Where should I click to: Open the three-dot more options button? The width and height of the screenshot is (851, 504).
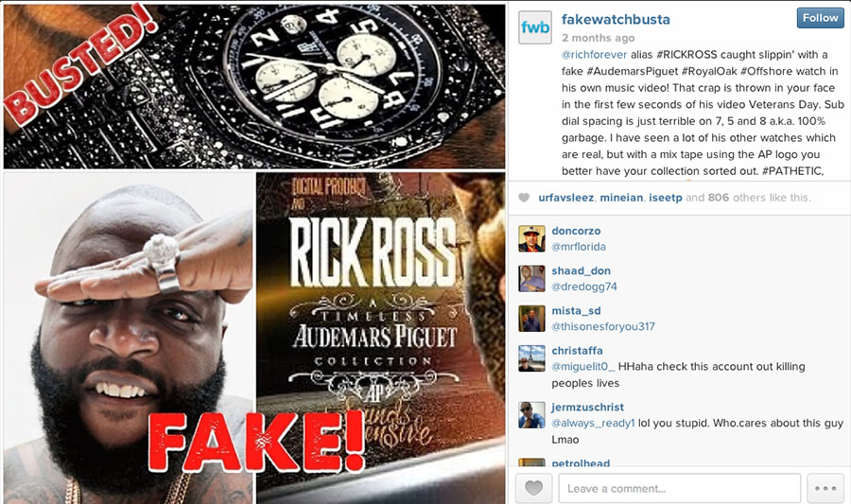coord(825,488)
